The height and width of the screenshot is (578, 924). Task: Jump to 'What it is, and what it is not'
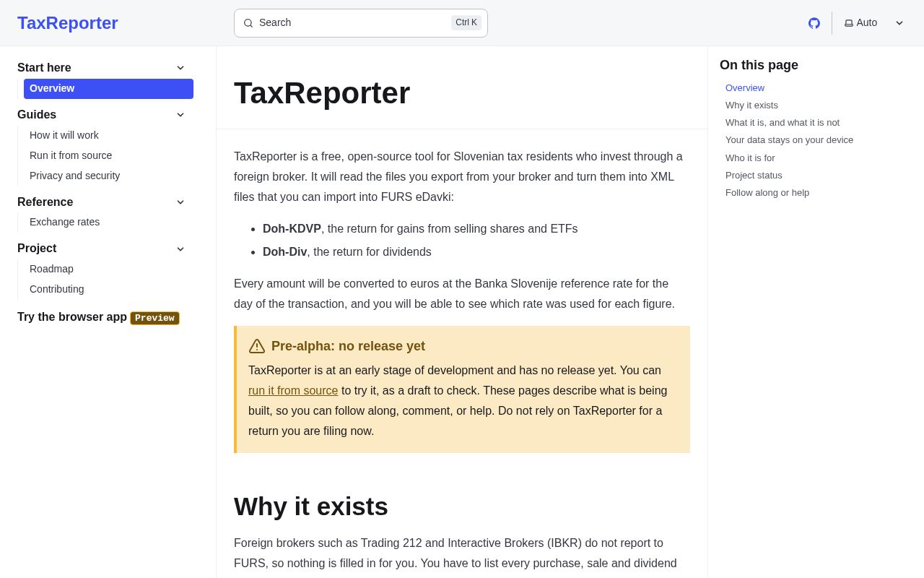tap(783, 123)
